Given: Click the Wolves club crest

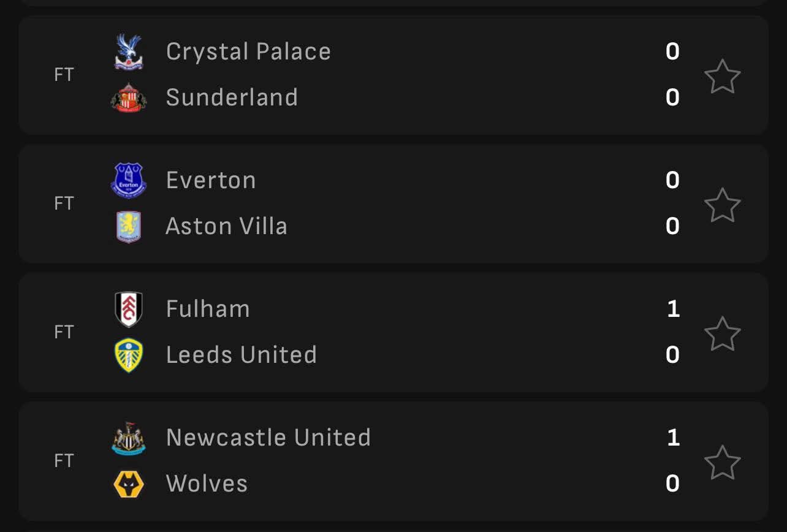Looking at the screenshot, I should pyautogui.click(x=129, y=484).
